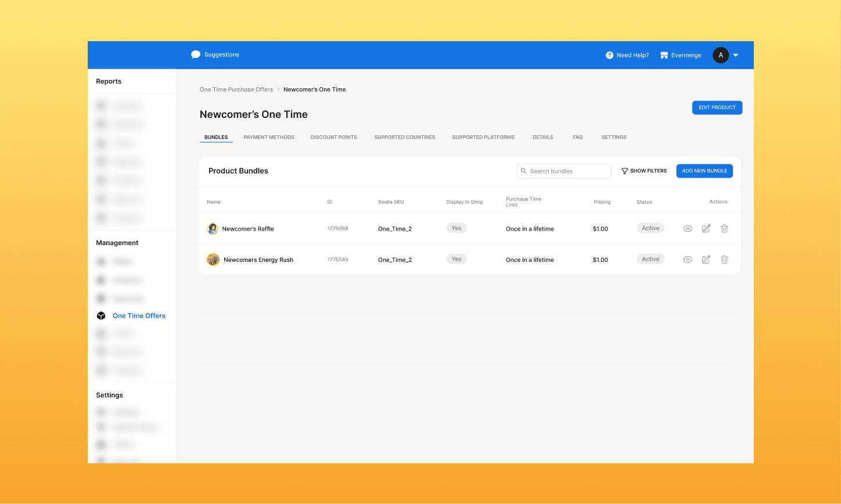Click the Purchase Time Limit header
841x504 pixels.
pyautogui.click(x=523, y=202)
